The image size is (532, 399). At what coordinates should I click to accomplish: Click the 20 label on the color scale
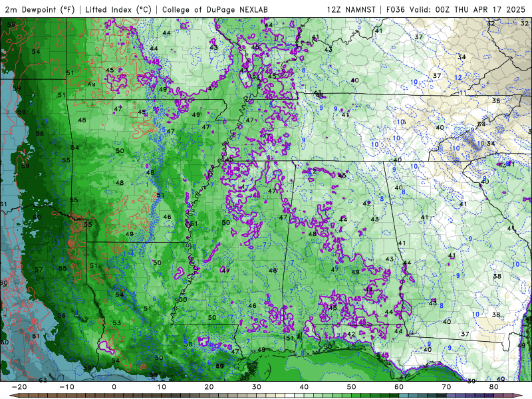tap(209, 387)
